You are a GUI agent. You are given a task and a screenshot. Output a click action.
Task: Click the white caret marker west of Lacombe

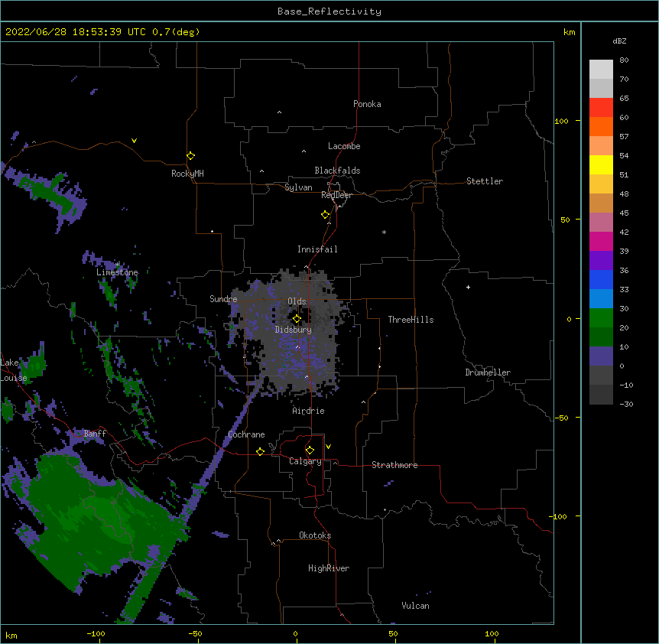click(x=304, y=151)
